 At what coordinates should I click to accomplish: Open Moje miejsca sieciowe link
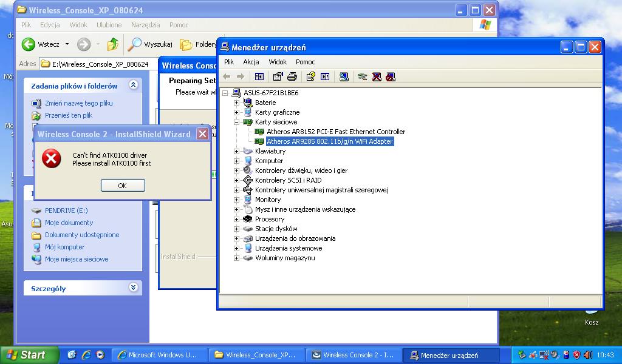76,260
